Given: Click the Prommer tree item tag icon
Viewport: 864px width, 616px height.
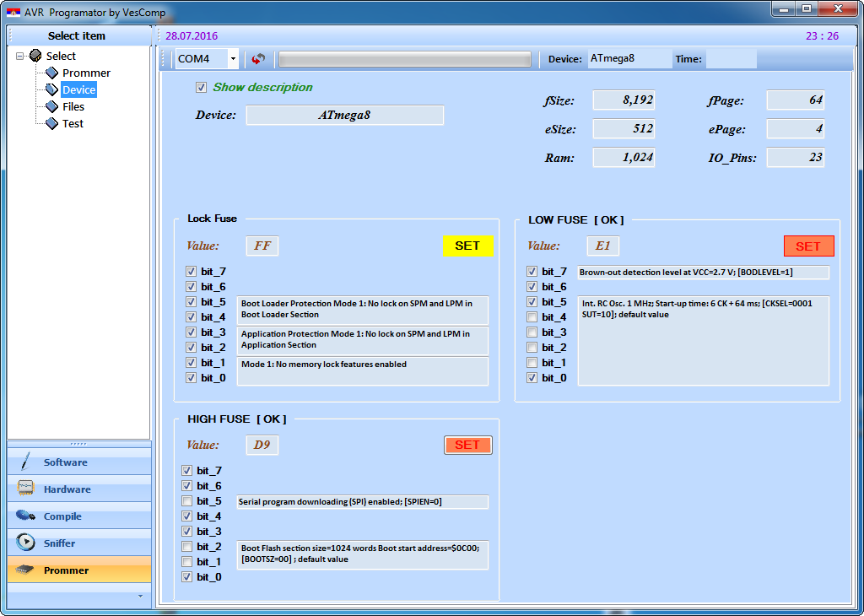Looking at the screenshot, I should click(51, 73).
